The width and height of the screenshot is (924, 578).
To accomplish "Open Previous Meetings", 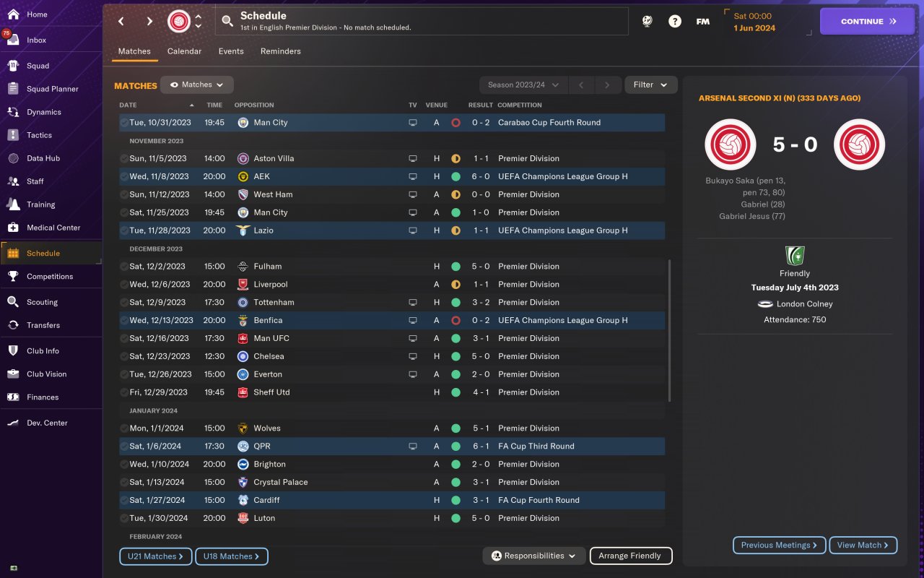I will tap(780, 545).
